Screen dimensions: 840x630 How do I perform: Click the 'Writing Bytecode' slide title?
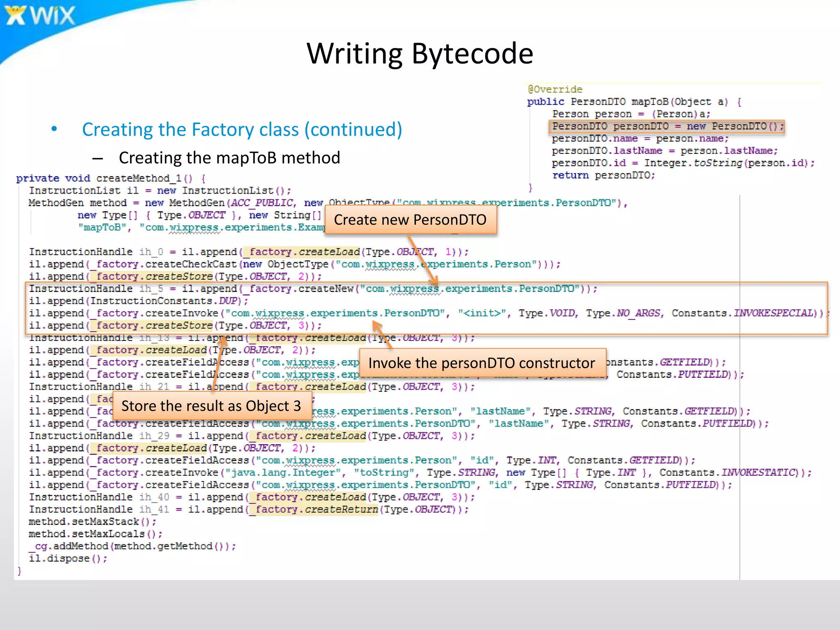420,54
